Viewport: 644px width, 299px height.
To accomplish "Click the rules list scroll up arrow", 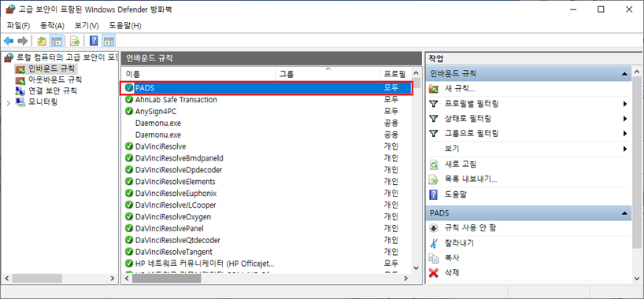I will point(416,73).
